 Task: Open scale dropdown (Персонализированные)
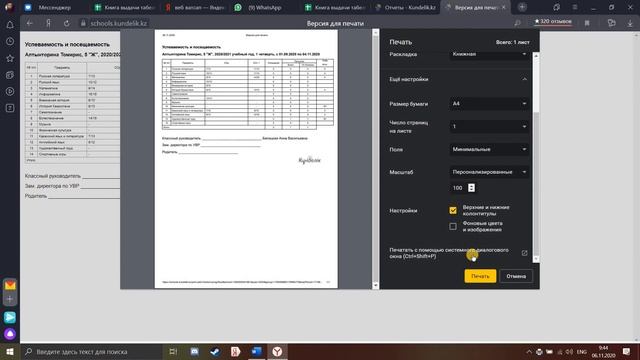[x=489, y=172]
